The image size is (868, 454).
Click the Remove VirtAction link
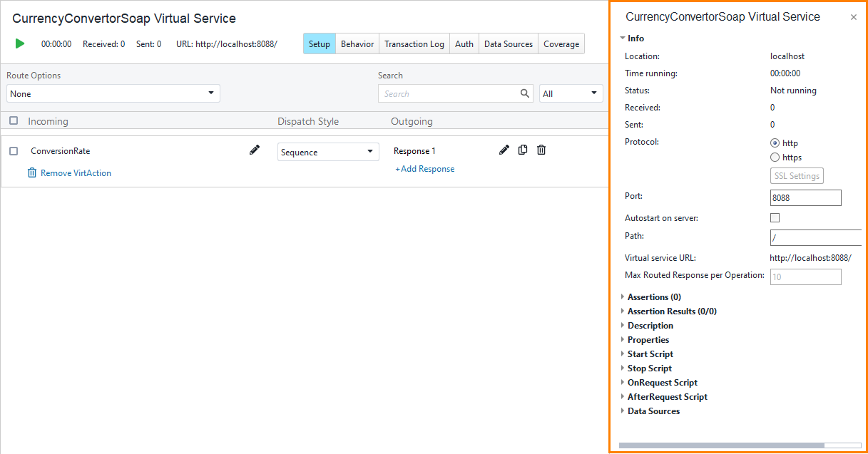tap(76, 172)
